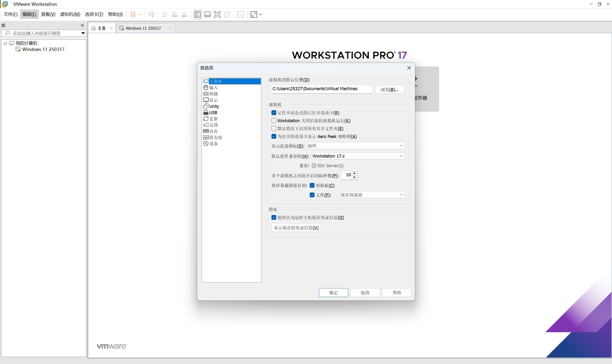Viewport: 612px width, 364px height.
Task: Enable Workstation 关闭后保持虚拟机运行 checkbox
Action: point(274,121)
